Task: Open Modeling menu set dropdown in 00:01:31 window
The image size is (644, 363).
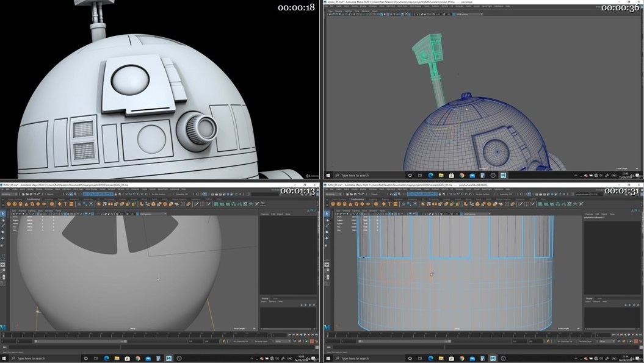Action: (x=333, y=194)
